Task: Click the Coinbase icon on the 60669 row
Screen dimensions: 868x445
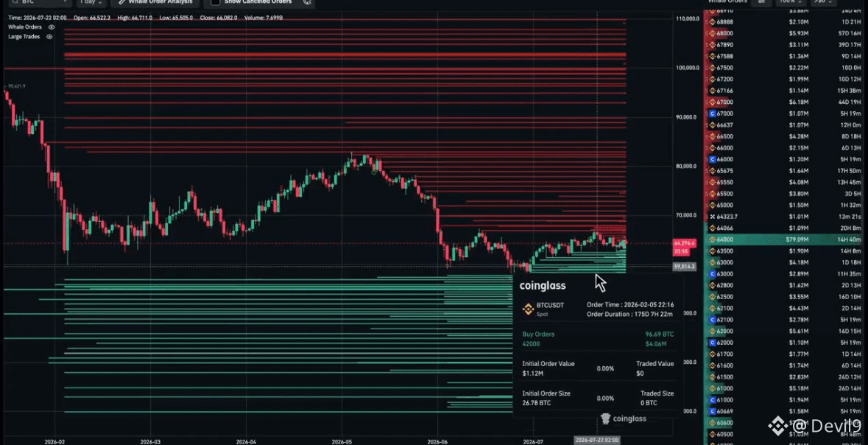Action: (713, 411)
